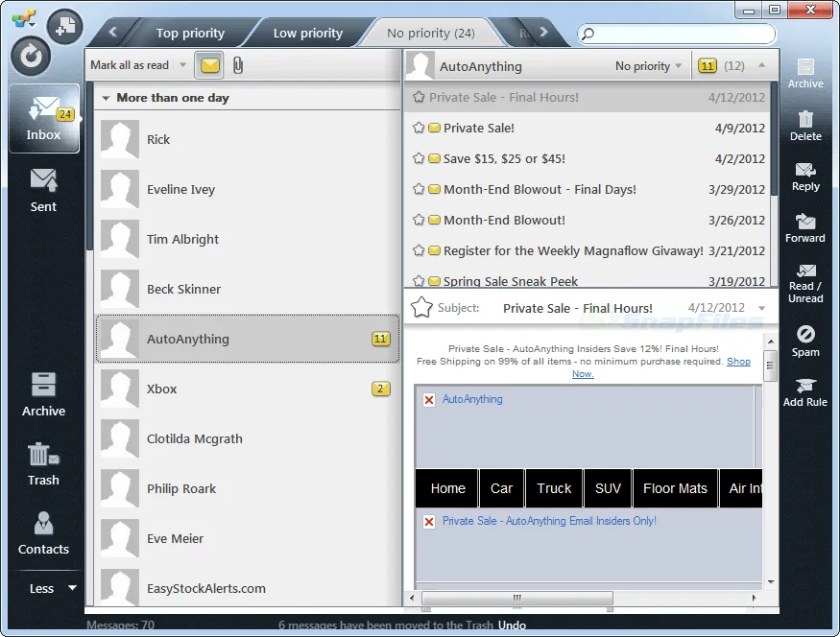Select the Eveline Ivey conversation
840x637 pixels.
click(x=248, y=189)
